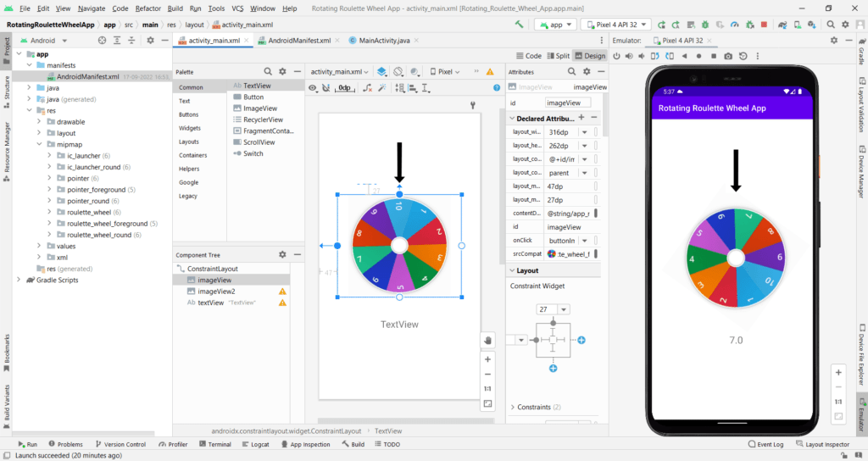Expand Gradle Scripts node
The image size is (868, 461).
click(19, 280)
